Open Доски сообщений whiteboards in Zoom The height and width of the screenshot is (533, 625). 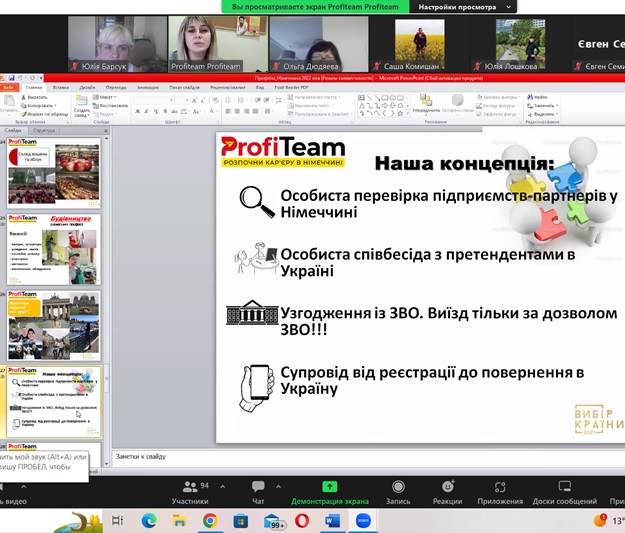[565, 492]
